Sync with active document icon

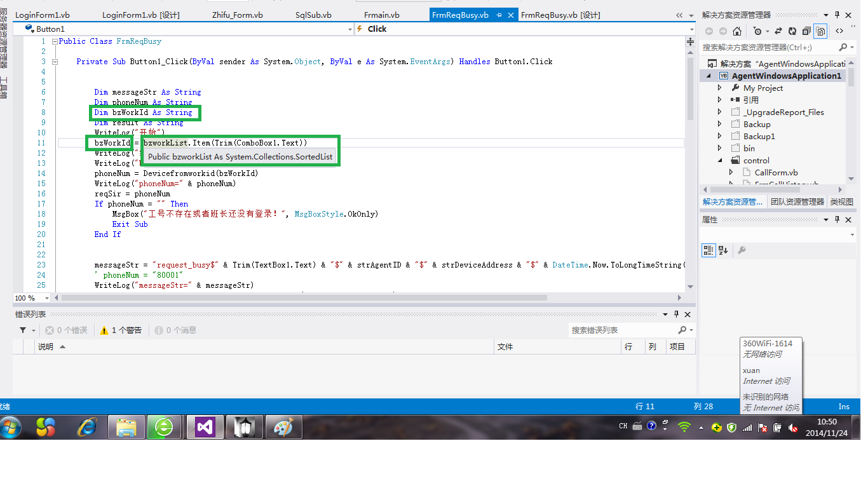(x=778, y=30)
